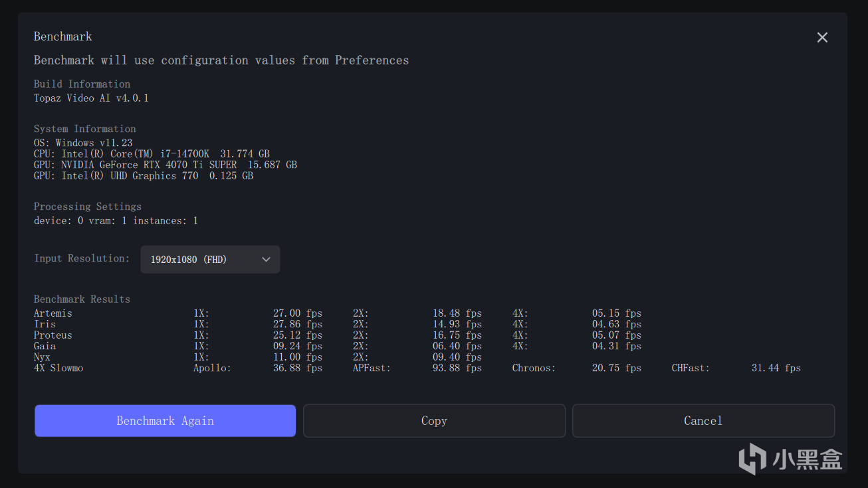This screenshot has width=868, height=488.
Task: Click the Artemis 4X value 05.15 fps
Action: (617, 313)
